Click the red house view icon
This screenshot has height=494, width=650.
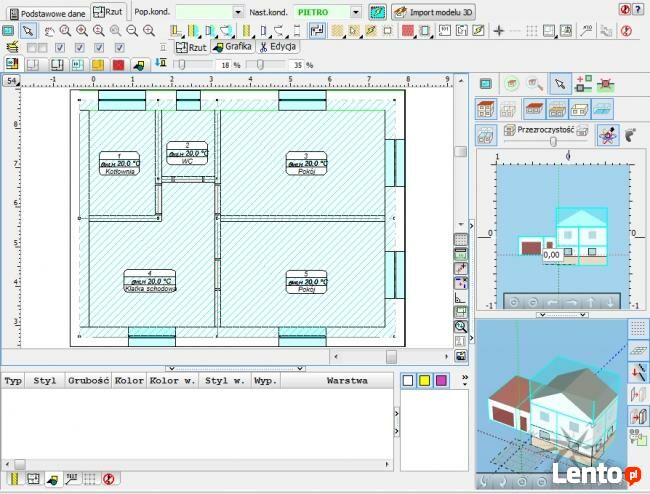pyautogui.click(x=486, y=109)
